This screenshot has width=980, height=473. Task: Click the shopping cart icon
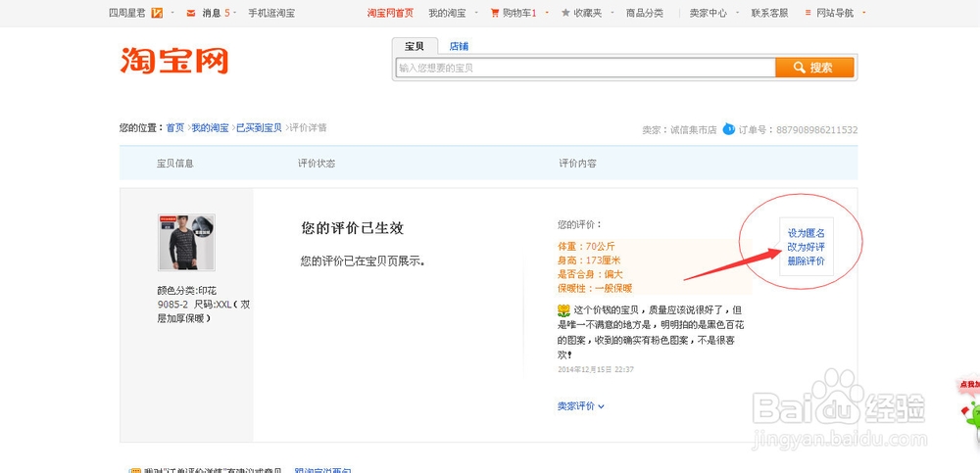(495, 13)
